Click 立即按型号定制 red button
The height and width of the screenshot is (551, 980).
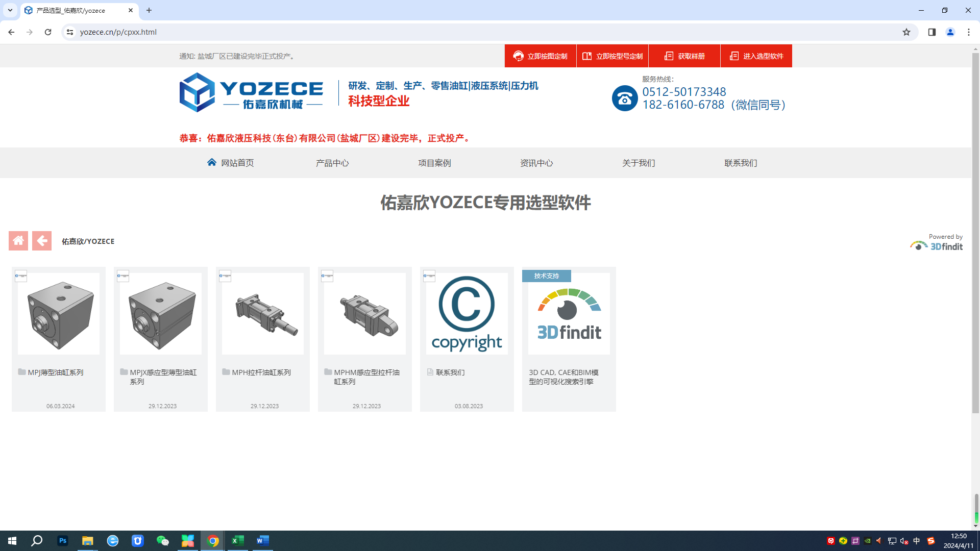[x=612, y=56]
